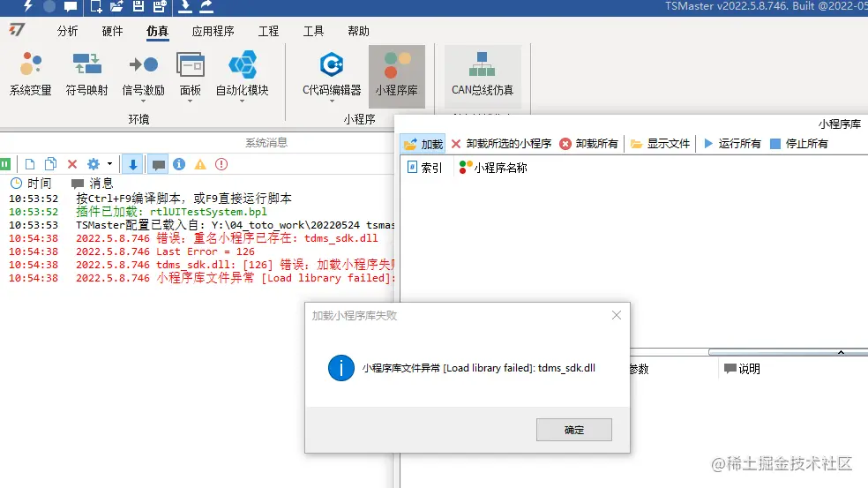The height and width of the screenshot is (488, 868).
Task: Open 系统变量 system variables
Action: tap(31, 74)
